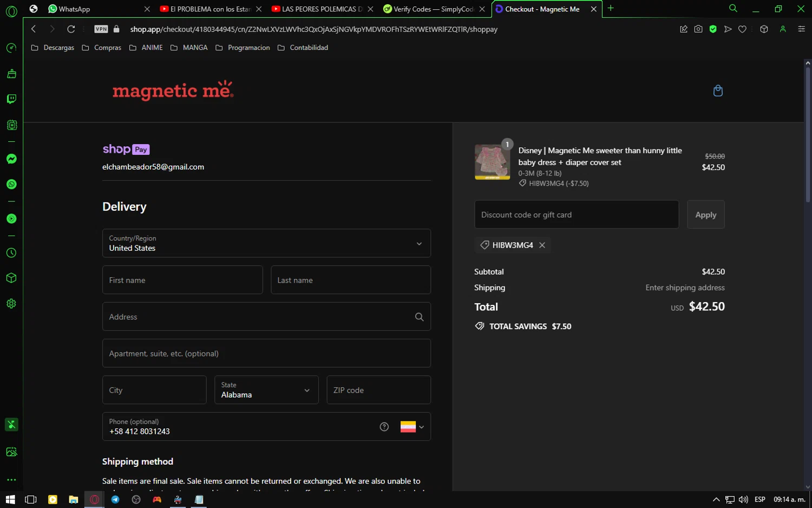The height and width of the screenshot is (508, 812).
Task: Toggle the VPN badge in address bar
Action: tap(101, 29)
